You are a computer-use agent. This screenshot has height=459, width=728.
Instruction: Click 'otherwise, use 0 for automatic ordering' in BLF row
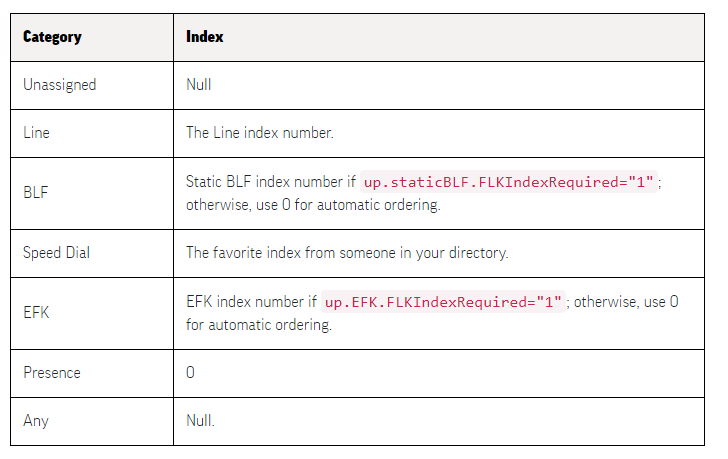tap(313, 205)
